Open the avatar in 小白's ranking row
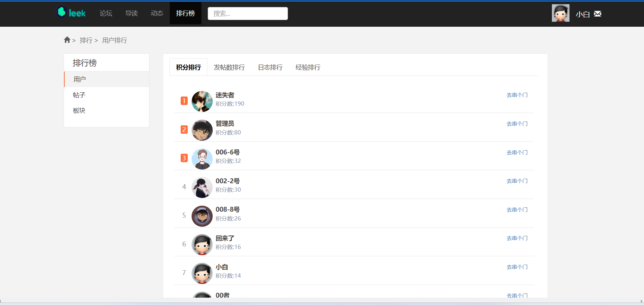This screenshot has height=305, width=644. [x=202, y=273]
